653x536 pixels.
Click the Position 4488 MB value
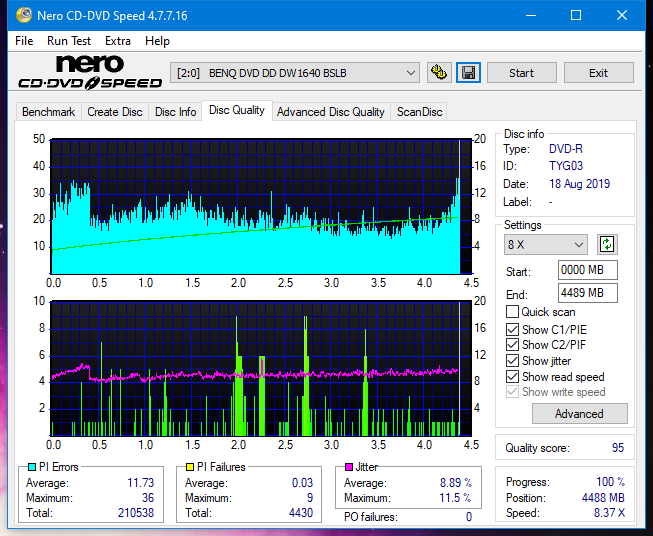(603, 498)
